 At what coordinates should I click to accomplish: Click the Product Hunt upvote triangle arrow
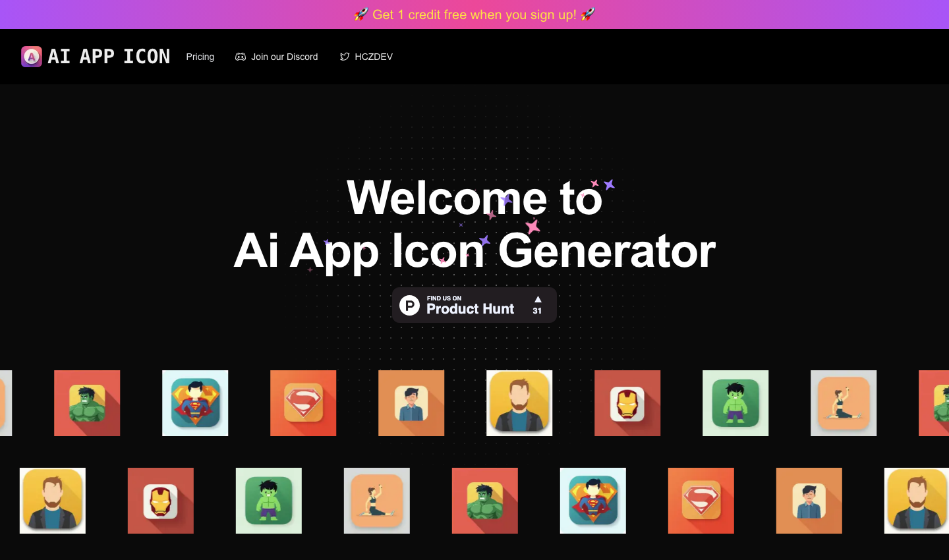pos(538,299)
